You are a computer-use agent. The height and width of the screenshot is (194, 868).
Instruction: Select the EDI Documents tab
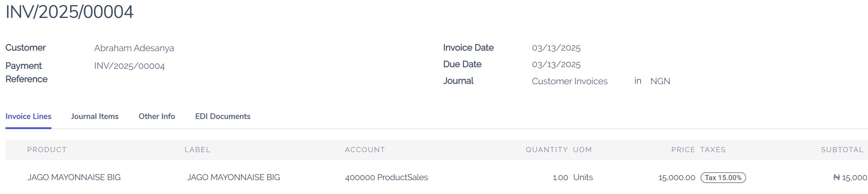(x=223, y=116)
